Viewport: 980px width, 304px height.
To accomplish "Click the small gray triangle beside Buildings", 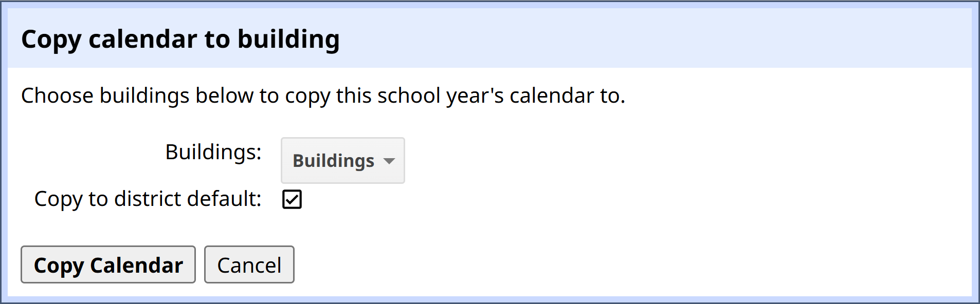I will pos(389,161).
